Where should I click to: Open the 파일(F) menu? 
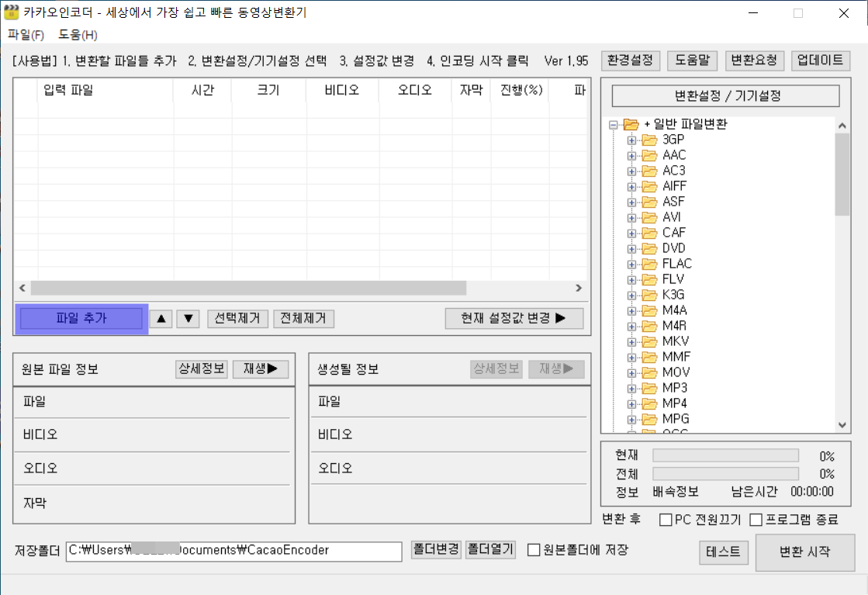point(26,35)
